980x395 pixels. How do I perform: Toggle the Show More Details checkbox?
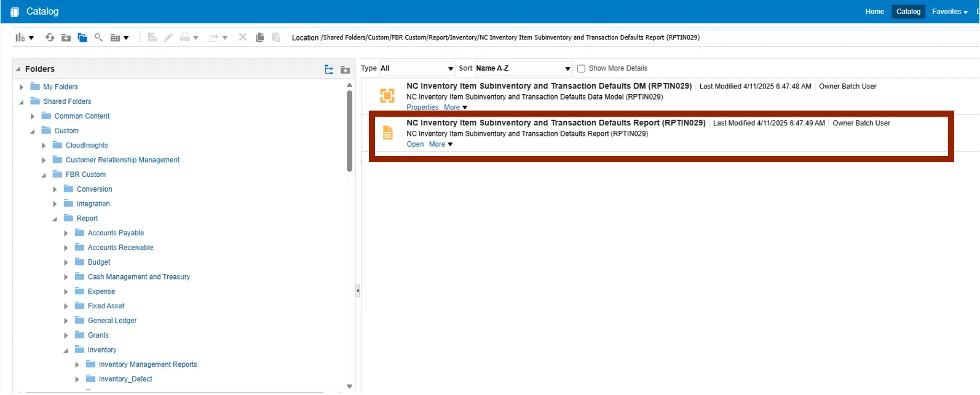coord(581,69)
